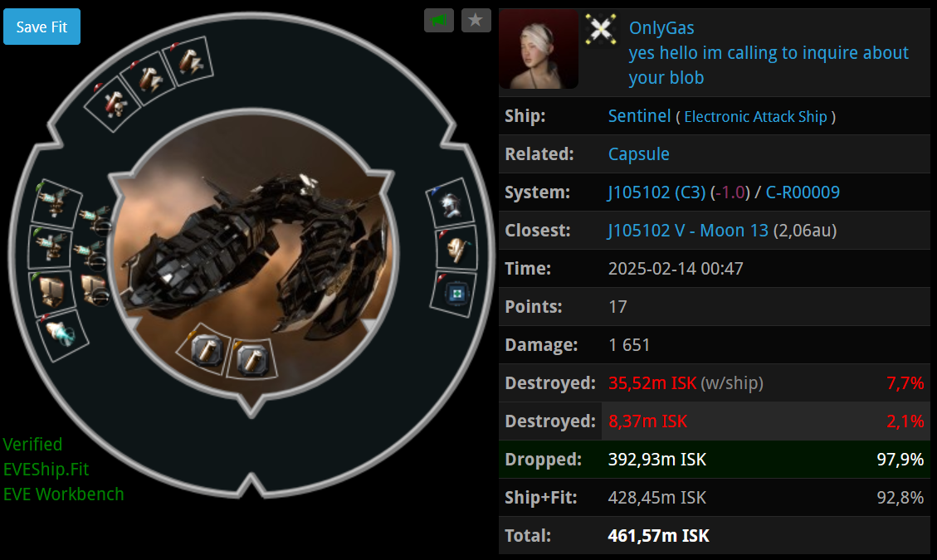
Task: Open the EVEShip.Fit link
Action: point(46,470)
